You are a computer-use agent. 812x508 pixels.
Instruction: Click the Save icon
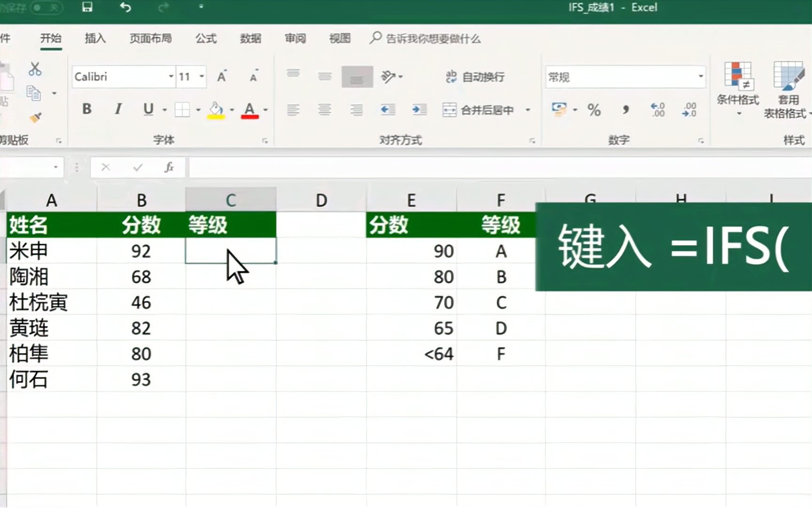(x=86, y=8)
